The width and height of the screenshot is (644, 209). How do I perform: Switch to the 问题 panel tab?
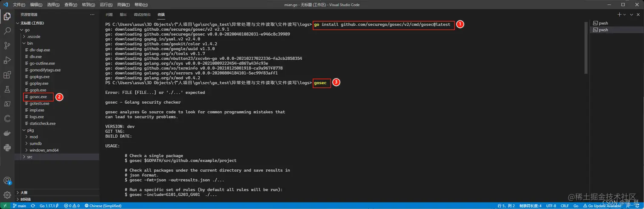coord(109,15)
